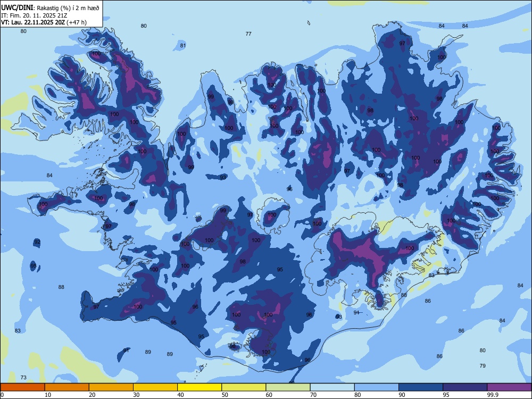Click the legend tick label 50
This screenshot has width=532, height=399.
coord(225,395)
